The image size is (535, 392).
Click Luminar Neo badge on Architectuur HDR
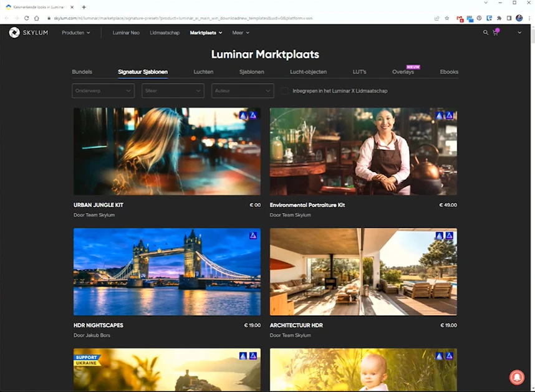tap(450, 236)
